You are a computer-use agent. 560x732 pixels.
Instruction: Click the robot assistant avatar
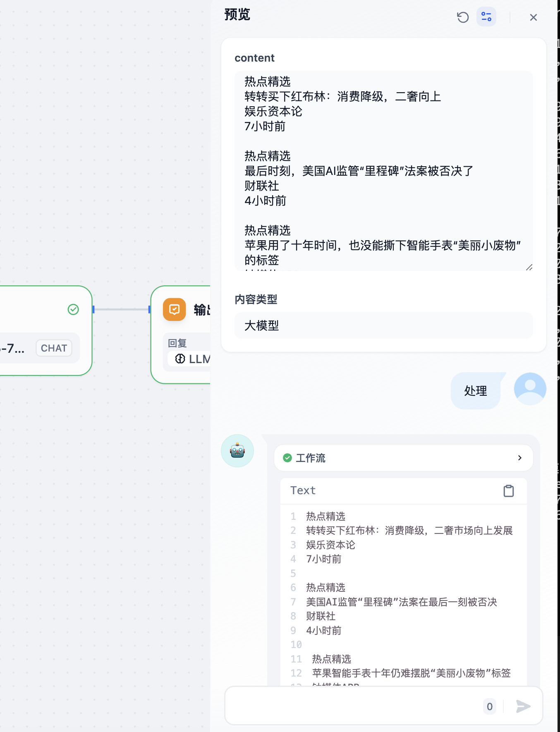point(237,451)
